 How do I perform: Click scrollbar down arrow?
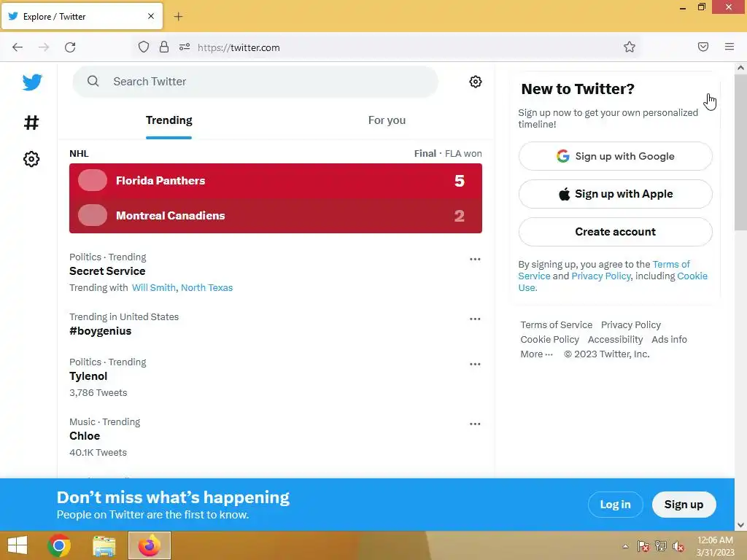coord(740,525)
